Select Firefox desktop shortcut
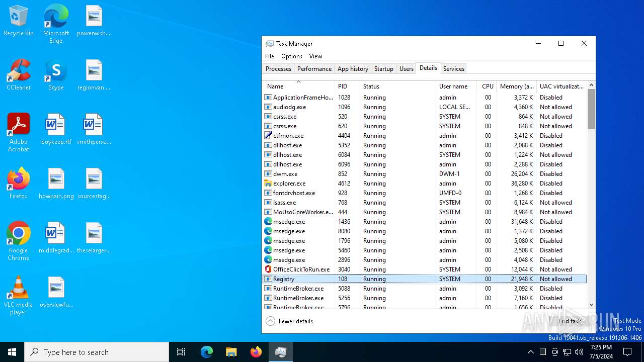The width and height of the screenshot is (644, 362). coord(19,184)
